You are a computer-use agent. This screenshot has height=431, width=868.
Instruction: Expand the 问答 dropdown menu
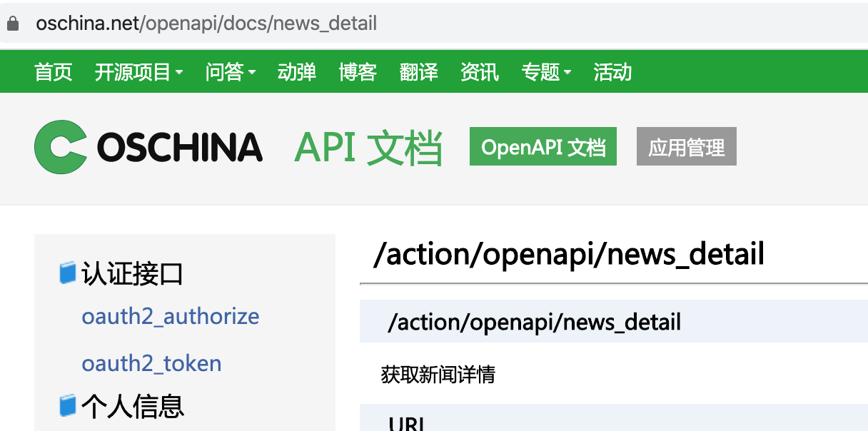(231, 72)
